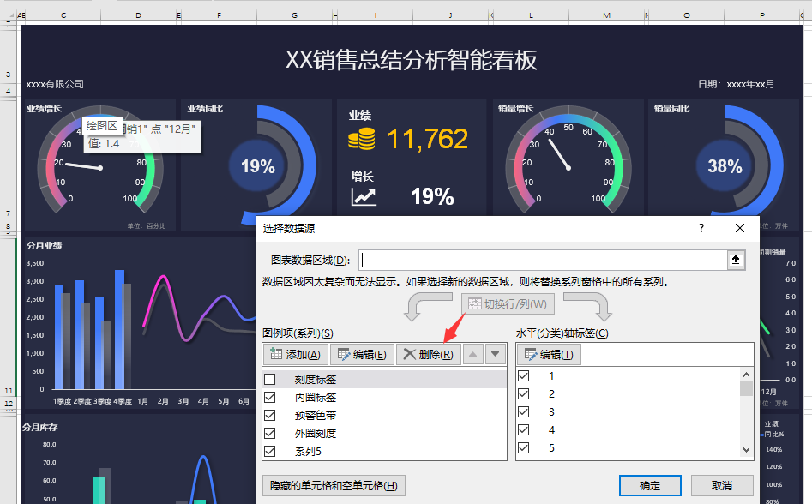Add a new legend series
812x504 pixels.
point(296,355)
